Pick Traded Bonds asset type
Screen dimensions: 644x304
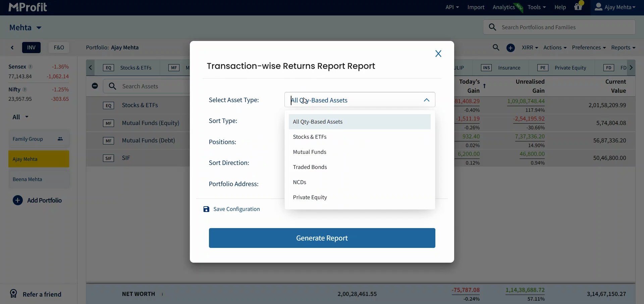310,167
